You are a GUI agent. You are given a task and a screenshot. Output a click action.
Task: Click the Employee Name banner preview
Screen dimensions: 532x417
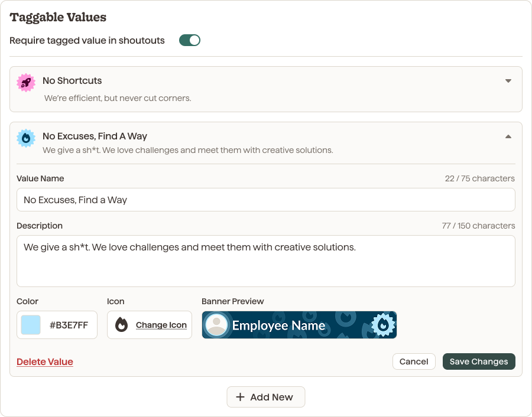299,325
